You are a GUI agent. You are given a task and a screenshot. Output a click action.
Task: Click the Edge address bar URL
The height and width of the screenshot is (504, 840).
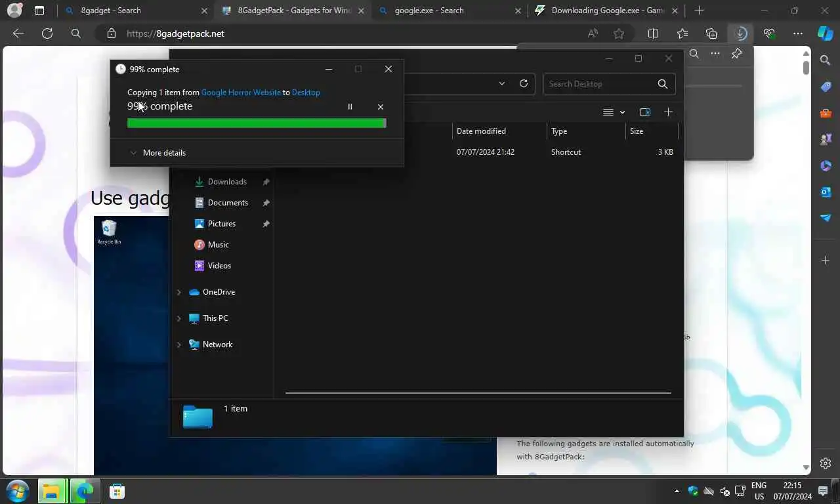175,33
